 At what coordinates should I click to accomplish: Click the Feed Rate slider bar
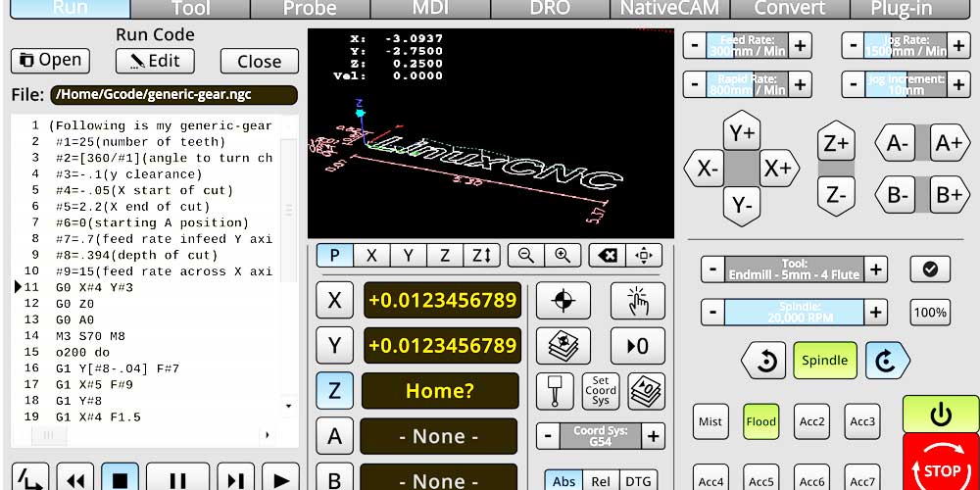[x=748, y=46]
